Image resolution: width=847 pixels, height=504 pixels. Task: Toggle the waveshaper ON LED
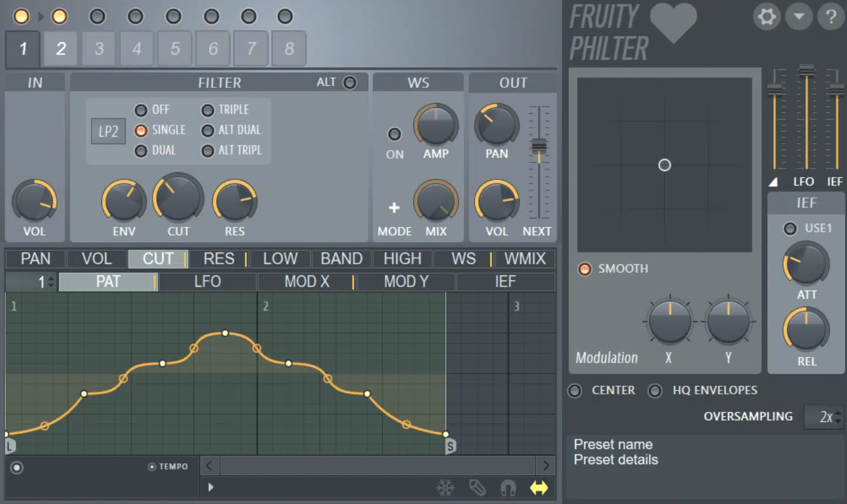(395, 134)
